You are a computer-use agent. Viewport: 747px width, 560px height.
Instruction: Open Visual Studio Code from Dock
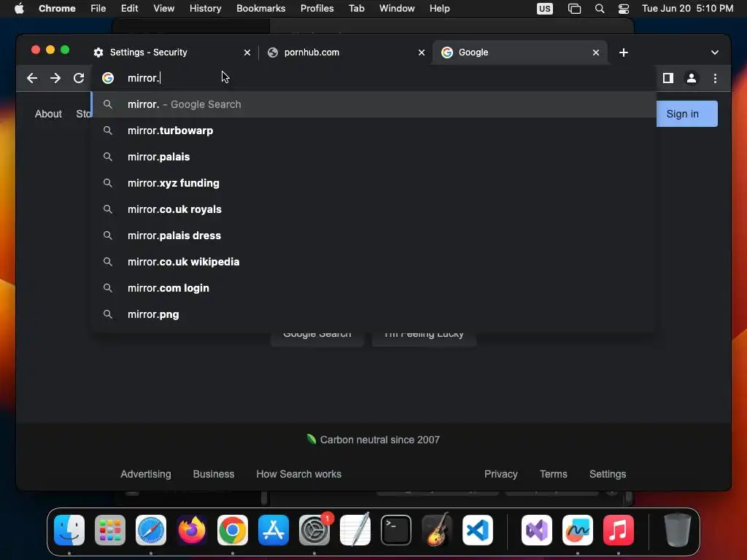(x=478, y=529)
